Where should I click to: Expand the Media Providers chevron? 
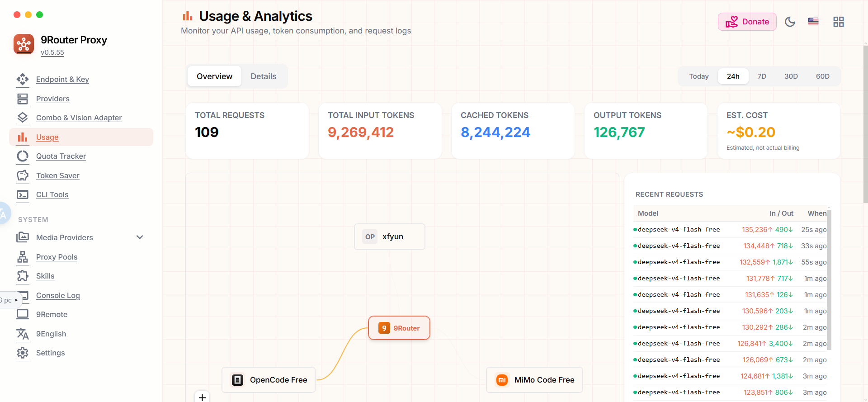[x=140, y=237]
